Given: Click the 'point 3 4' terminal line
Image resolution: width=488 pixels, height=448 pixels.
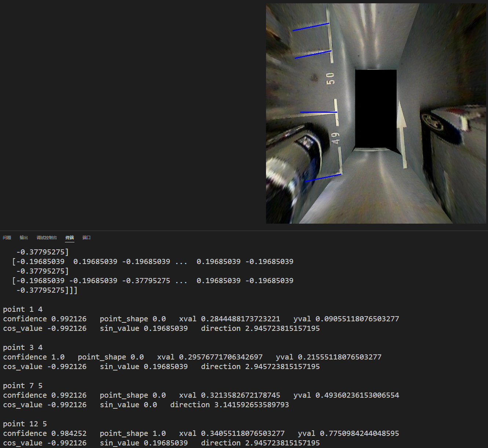Looking at the screenshot, I should [x=23, y=347].
